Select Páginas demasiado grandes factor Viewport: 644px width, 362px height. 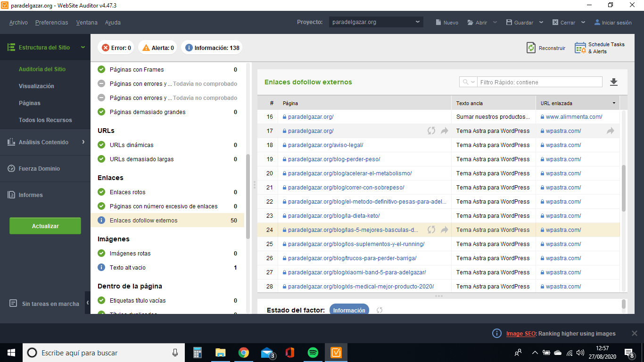coord(167,112)
